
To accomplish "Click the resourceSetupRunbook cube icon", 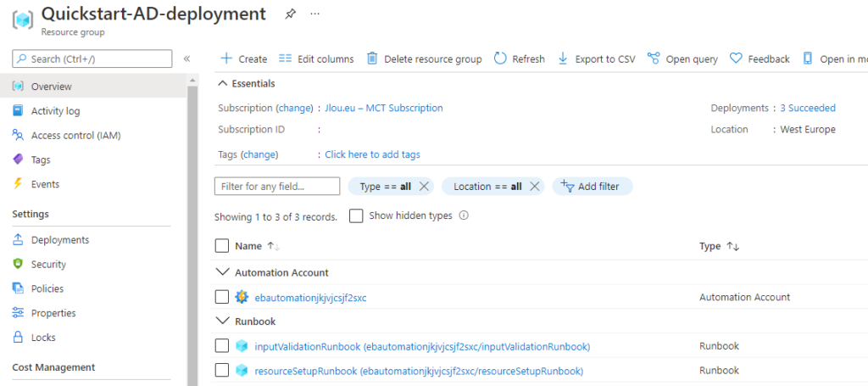I will tap(242, 370).
